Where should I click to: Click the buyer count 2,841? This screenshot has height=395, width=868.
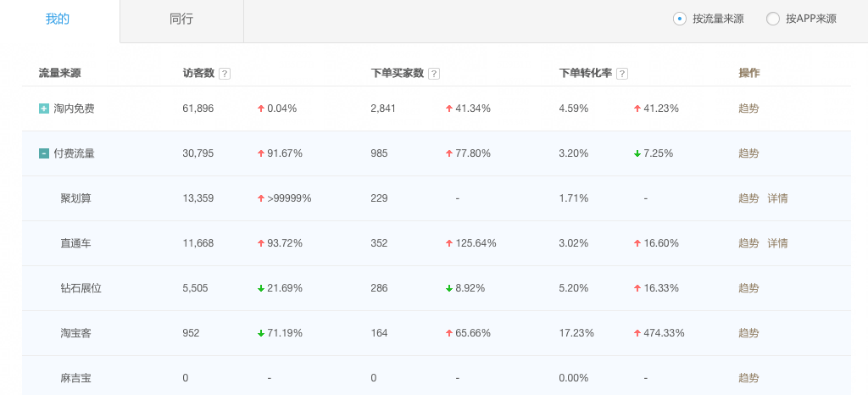pyautogui.click(x=383, y=108)
